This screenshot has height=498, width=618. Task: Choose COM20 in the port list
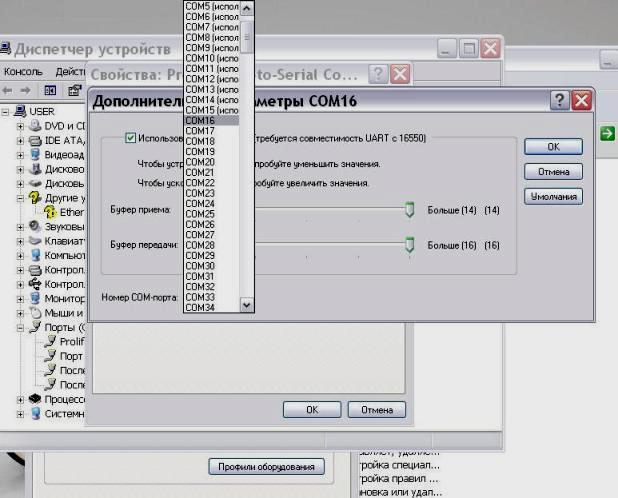211,162
